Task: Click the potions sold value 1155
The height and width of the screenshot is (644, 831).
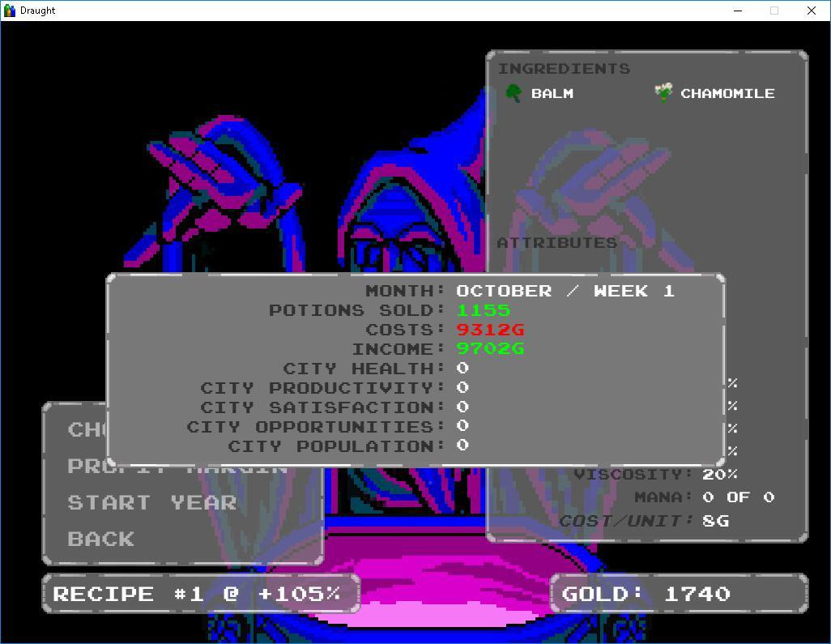Action: (484, 310)
